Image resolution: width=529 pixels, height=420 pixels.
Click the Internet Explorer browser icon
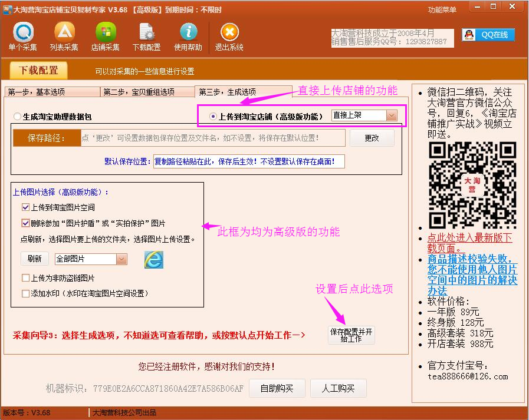[153, 260]
